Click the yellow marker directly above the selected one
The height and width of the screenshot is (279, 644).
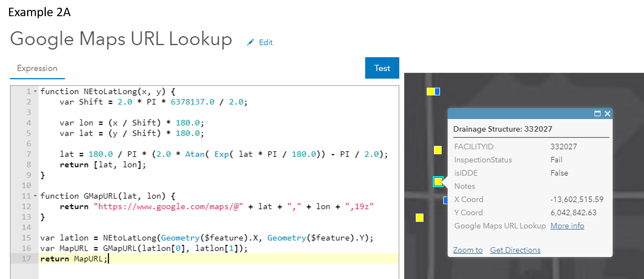click(x=438, y=150)
